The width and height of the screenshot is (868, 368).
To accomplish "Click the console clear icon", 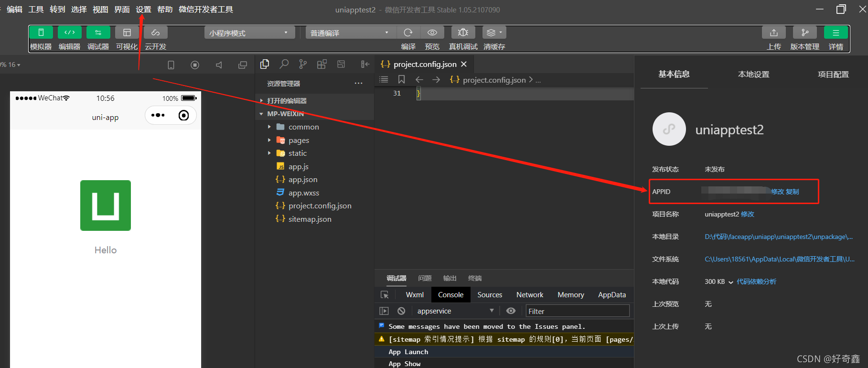I will (x=401, y=311).
